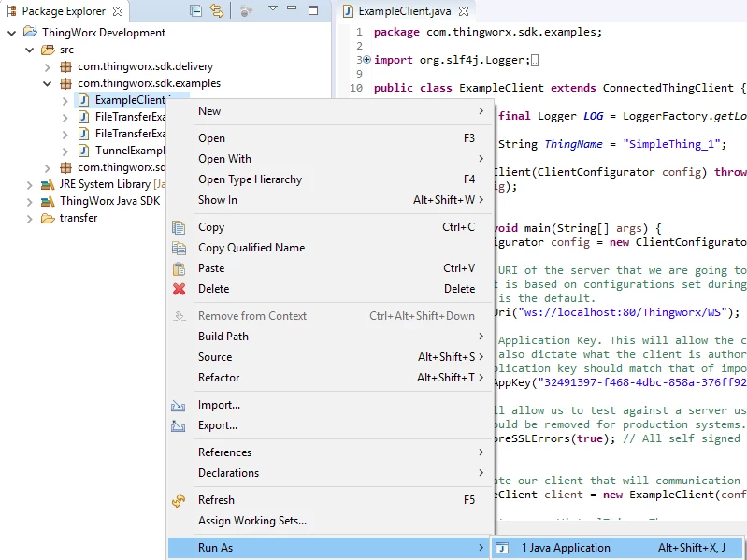
Task: Click the com.thingworx.sdk.examples package icon
Action: click(x=65, y=83)
